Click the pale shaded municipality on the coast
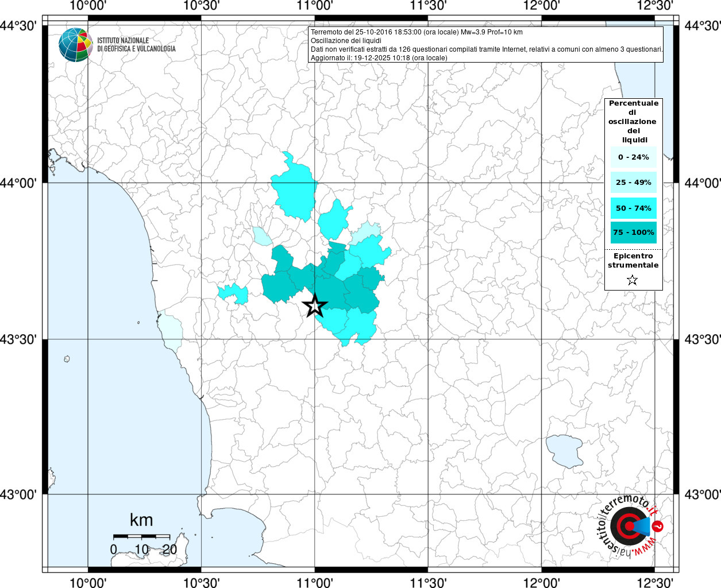Viewport: 721px width, 588px height. 171,330
